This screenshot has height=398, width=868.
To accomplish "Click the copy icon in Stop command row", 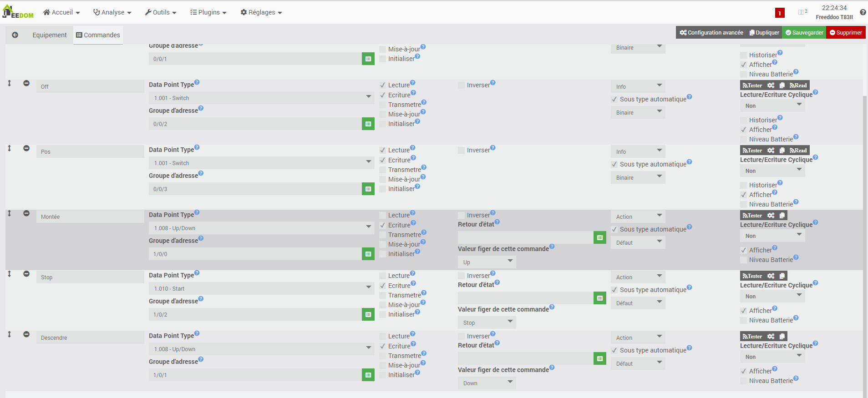I will pyautogui.click(x=782, y=276).
